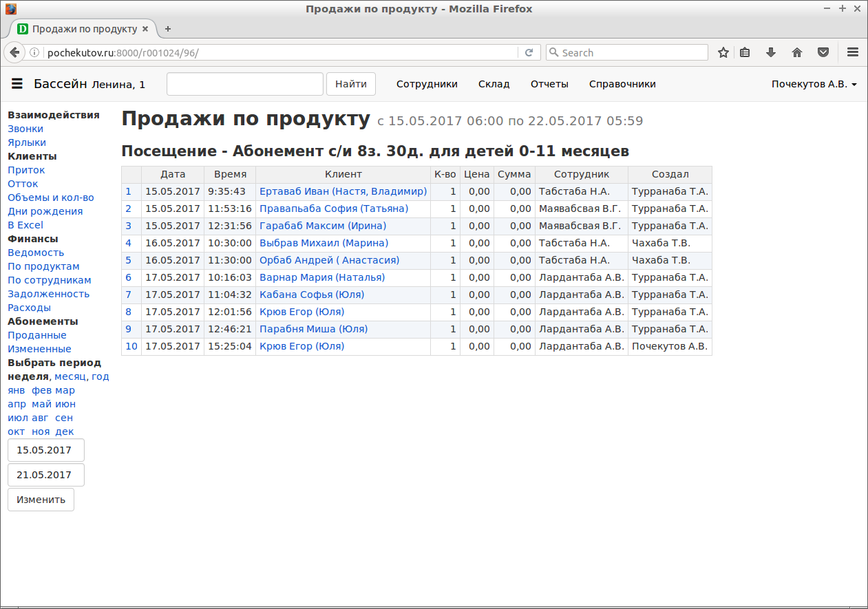This screenshot has height=609, width=868.
Task: Open row number 10 link
Action: pyautogui.click(x=131, y=346)
